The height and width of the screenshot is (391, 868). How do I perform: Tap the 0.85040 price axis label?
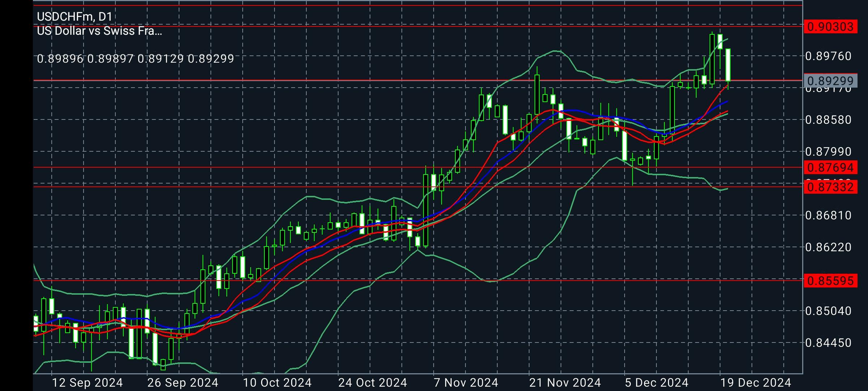(x=828, y=311)
